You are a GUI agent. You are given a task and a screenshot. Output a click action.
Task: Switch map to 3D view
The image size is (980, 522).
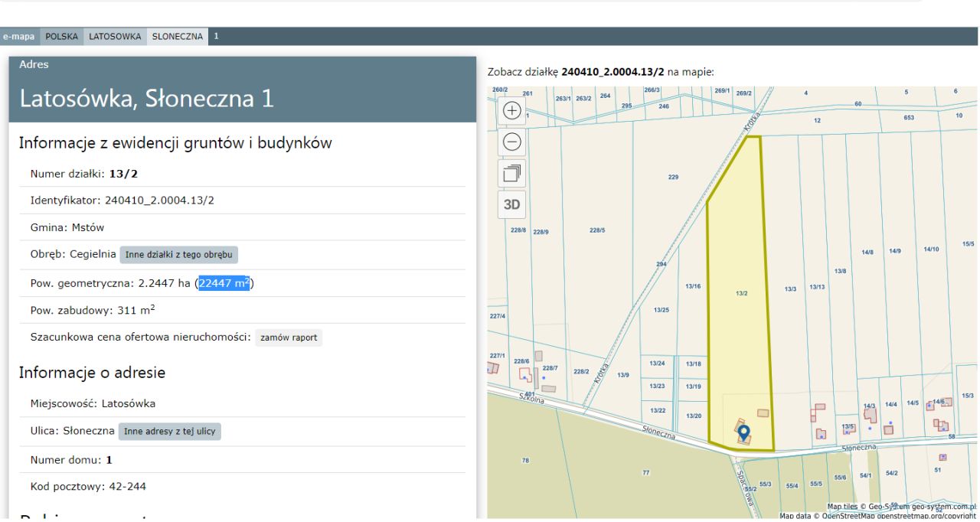pos(511,204)
